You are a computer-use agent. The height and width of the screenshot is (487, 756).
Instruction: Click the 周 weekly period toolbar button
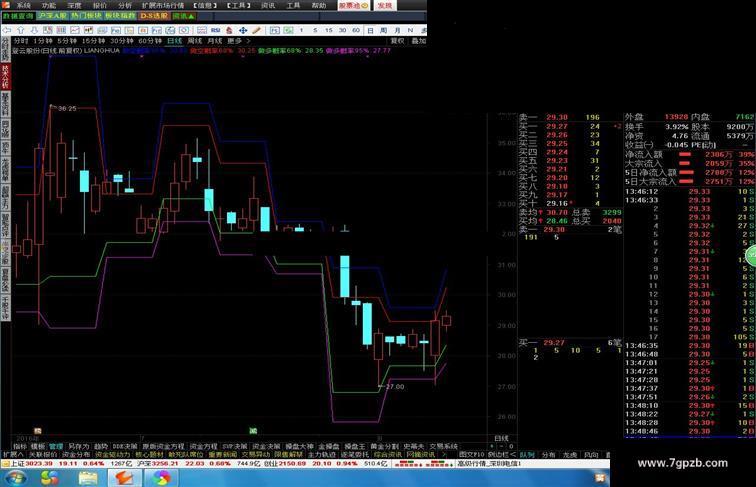[383, 30]
